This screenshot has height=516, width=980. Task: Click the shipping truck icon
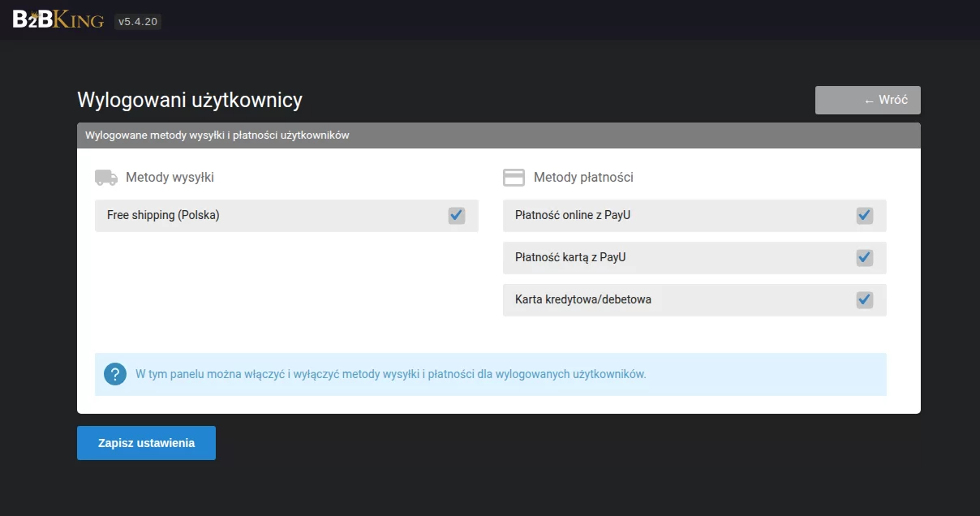106,178
